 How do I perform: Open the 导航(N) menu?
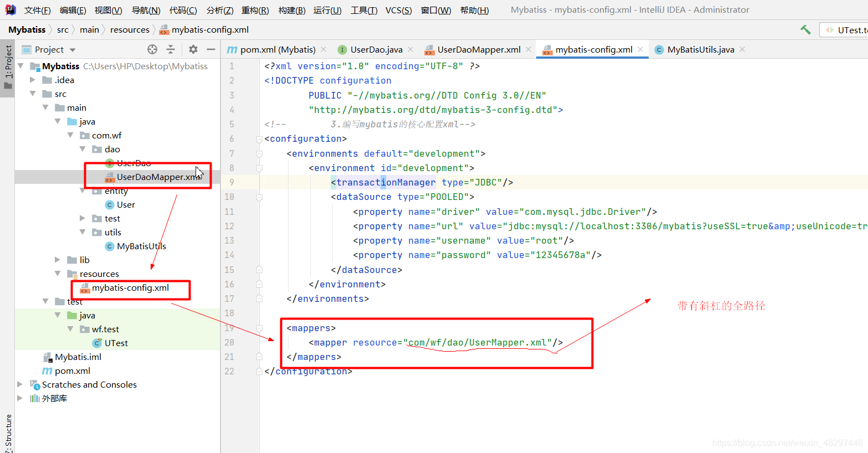(146, 10)
